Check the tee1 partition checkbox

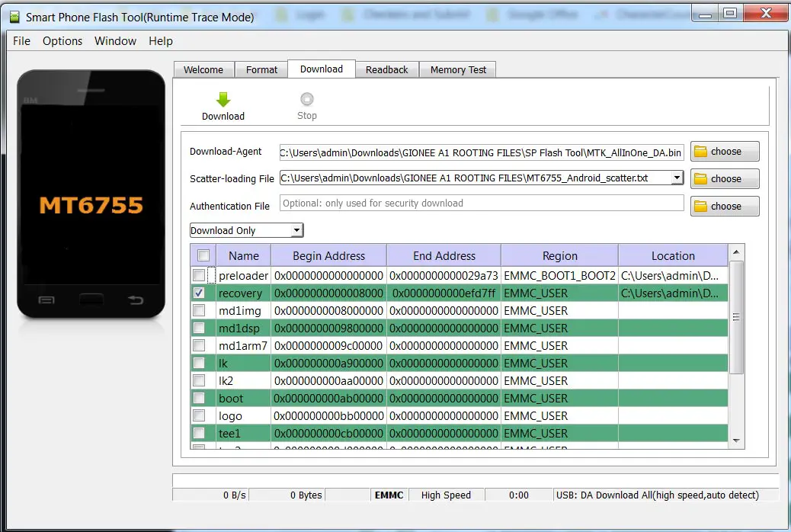(x=199, y=433)
